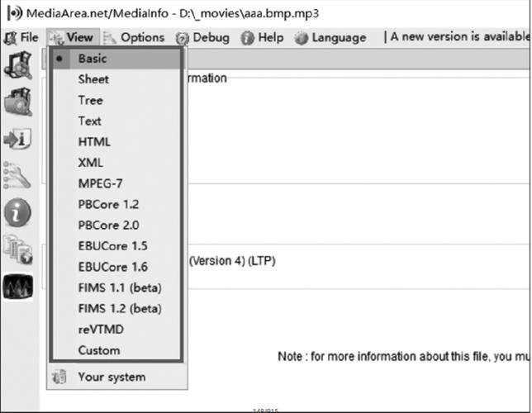Click the documents and globe sidebar icon
The height and width of the screenshot is (413, 532).
(x=18, y=249)
